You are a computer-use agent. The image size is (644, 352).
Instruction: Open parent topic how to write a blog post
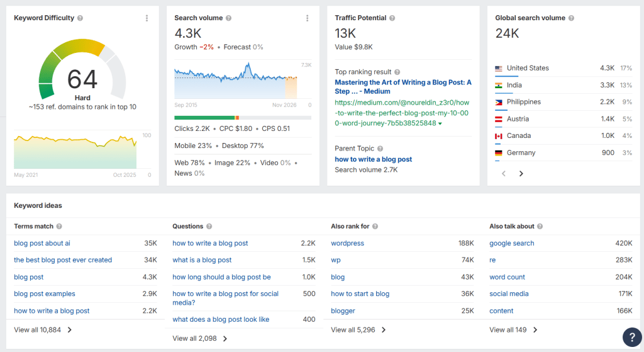click(374, 159)
